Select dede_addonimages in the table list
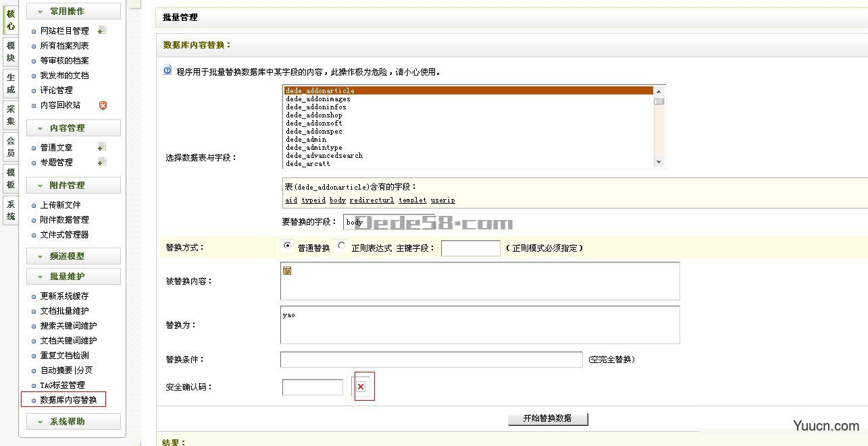The image size is (868, 446). click(467, 99)
